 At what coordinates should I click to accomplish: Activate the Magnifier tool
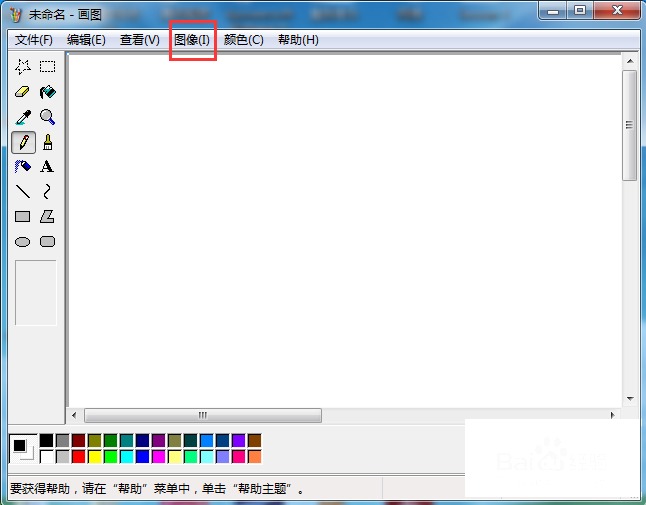[47, 117]
